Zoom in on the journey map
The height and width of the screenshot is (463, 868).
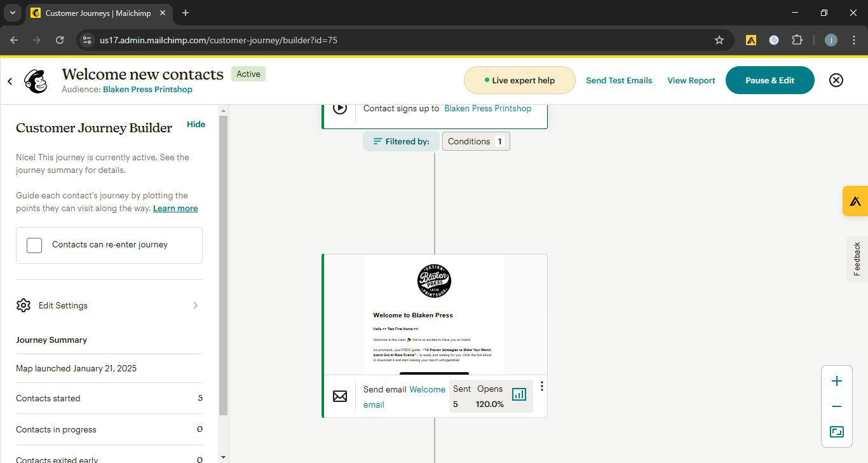(x=837, y=381)
